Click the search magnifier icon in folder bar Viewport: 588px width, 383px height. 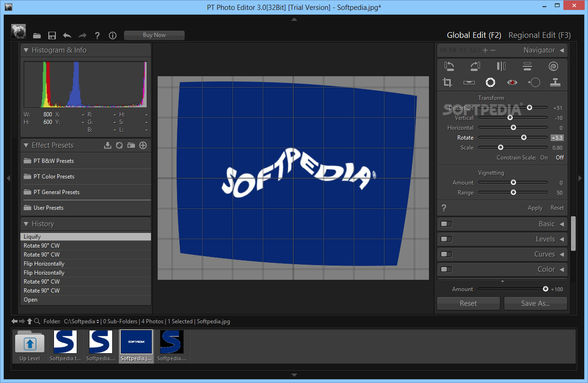37,321
